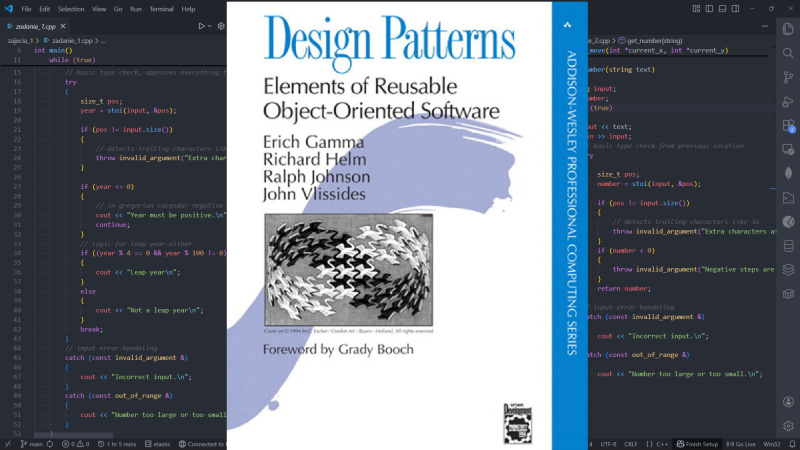This screenshot has width=800, height=450.
Task: Click 1 hr 5 mins time tracker
Action: 117,444
